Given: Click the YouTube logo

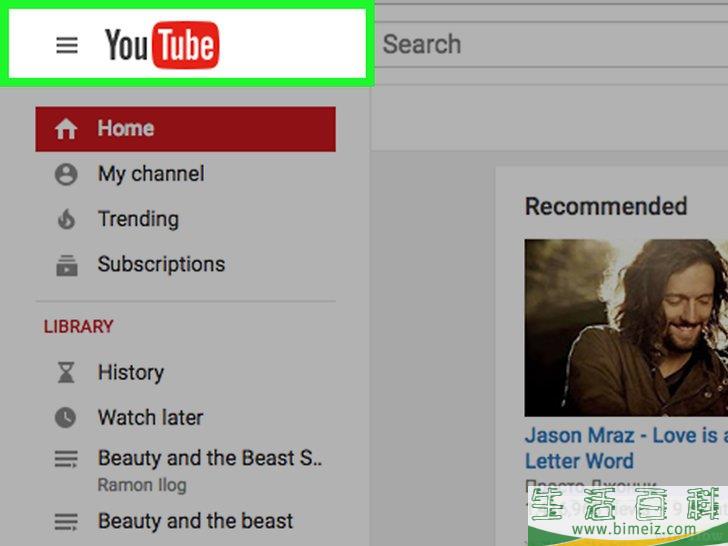Looking at the screenshot, I should [x=162, y=45].
